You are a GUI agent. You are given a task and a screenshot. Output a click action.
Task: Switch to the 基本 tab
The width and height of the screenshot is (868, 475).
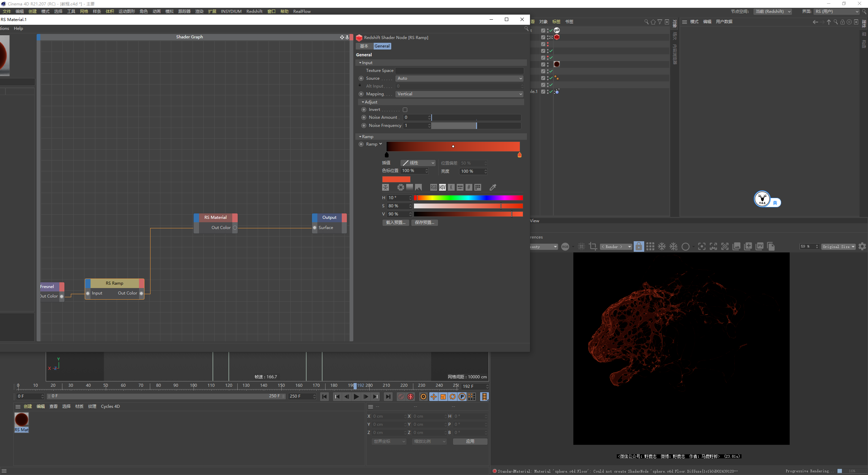click(x=364, y=46)
